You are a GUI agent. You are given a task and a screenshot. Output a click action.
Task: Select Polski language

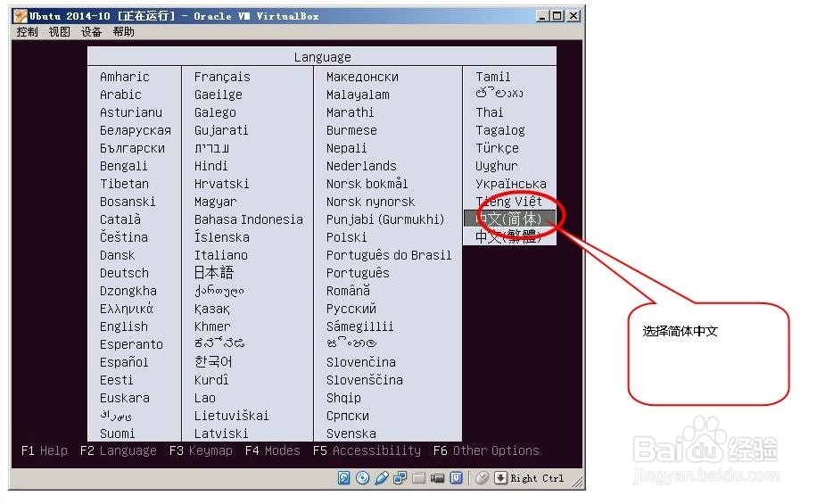coord(346,237)
